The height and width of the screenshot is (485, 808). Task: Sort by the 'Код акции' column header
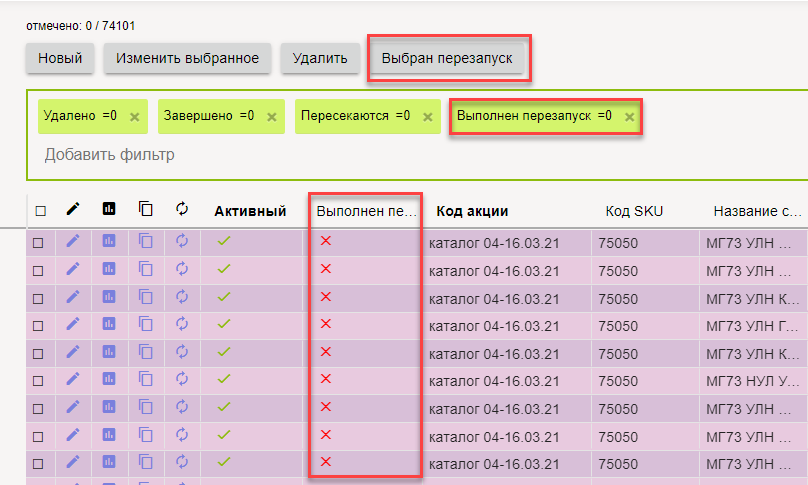472,211
